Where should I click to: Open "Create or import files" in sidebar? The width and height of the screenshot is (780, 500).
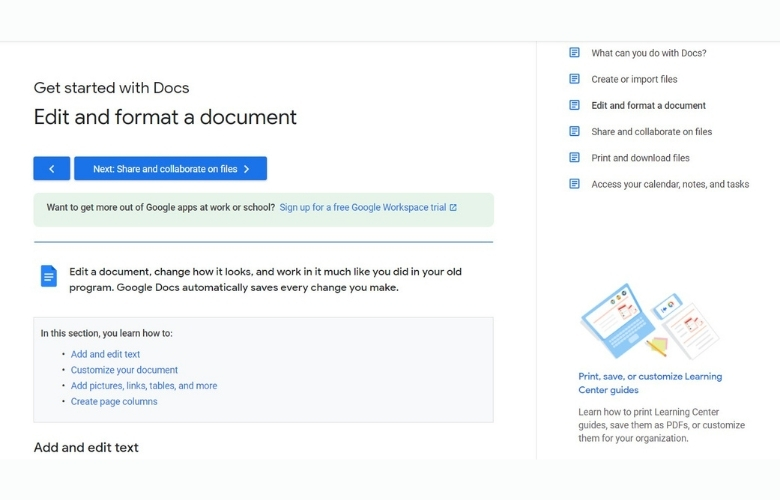(634, 79)
